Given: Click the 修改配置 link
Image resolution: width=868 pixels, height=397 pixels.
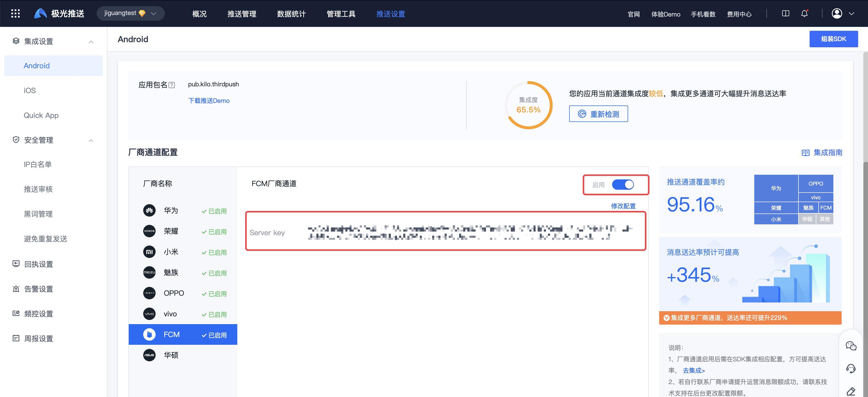Looking at the screenshot, I should pos(623,206).
